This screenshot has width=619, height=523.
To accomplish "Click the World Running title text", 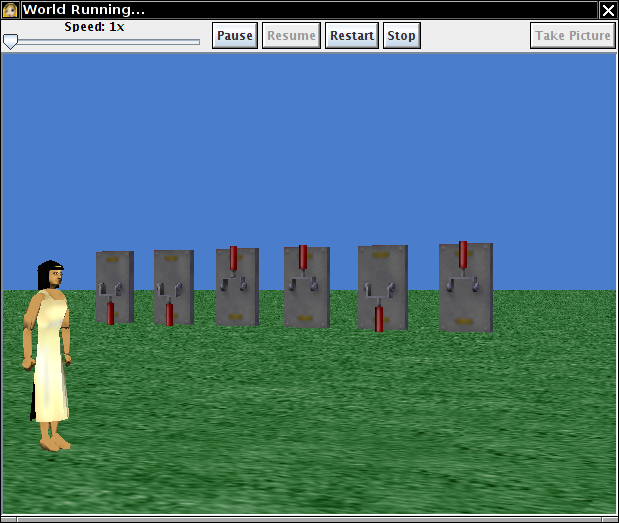I will 85,10.
